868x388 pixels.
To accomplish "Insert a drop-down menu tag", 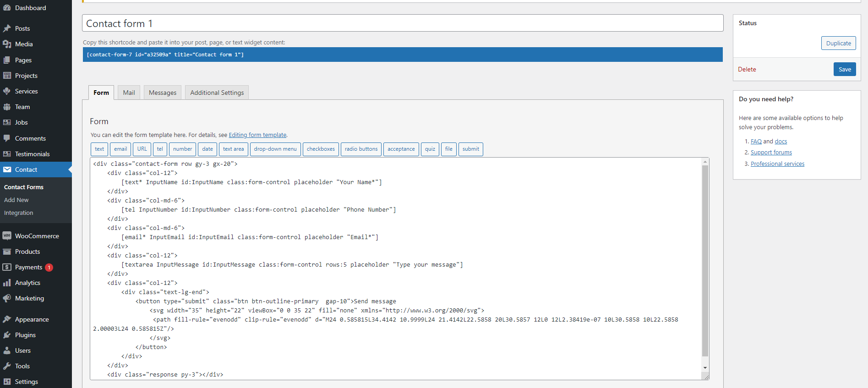I will click(275, 149).
